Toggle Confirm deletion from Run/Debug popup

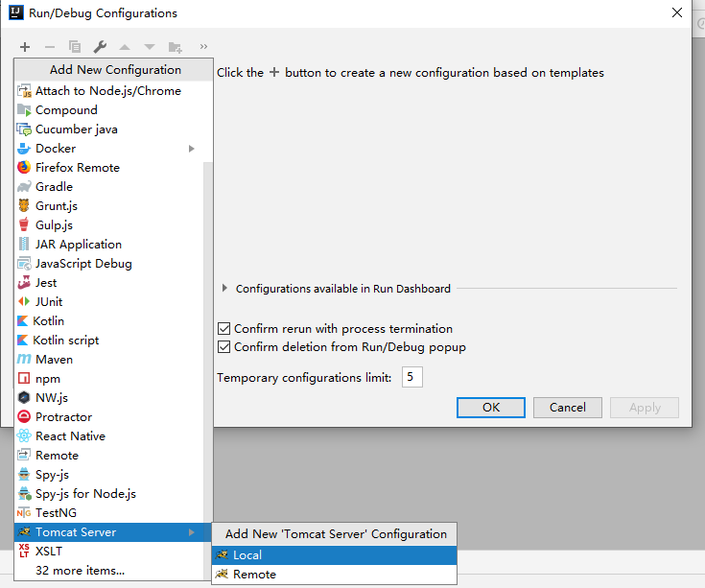pyautogui.click(x=223, y=347)
